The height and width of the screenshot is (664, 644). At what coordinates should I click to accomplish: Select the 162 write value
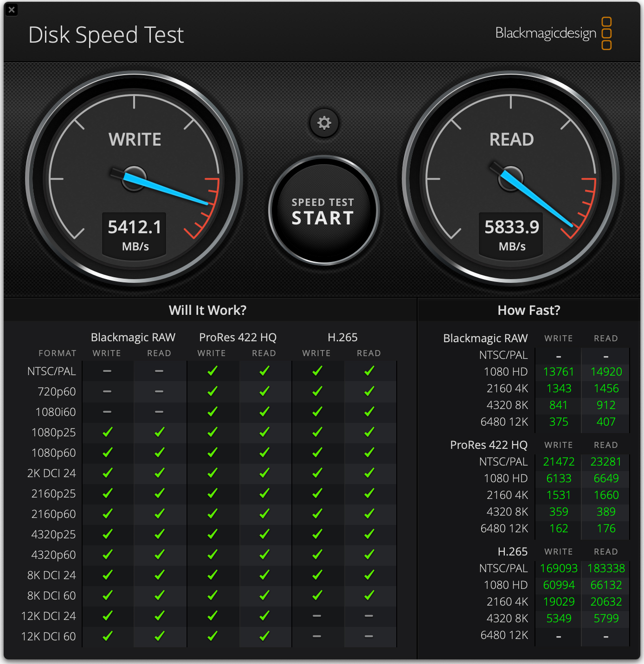(x=559, y=529)
